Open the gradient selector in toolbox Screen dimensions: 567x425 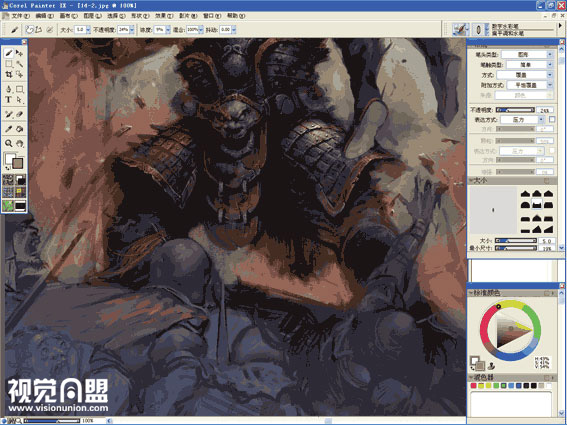(20, 179)
